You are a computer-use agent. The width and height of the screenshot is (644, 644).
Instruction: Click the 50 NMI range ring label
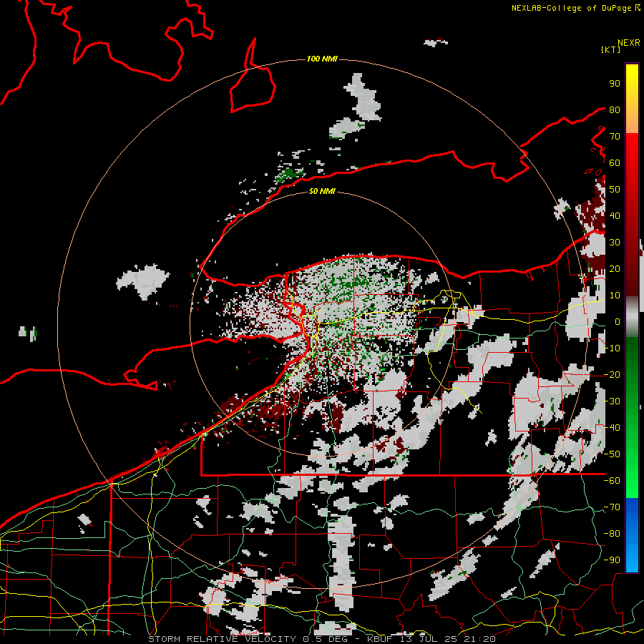click(x=322, y=191)
